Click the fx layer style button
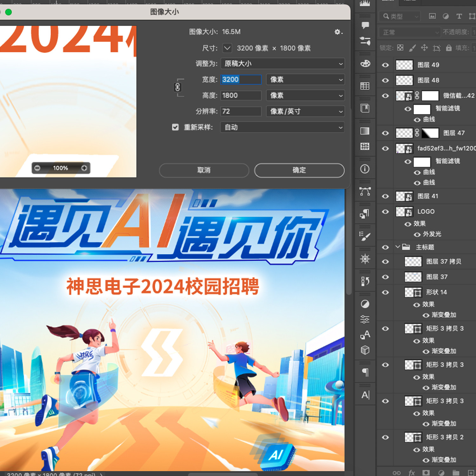Screen dimensions: 476x476 tap(412, 473)
